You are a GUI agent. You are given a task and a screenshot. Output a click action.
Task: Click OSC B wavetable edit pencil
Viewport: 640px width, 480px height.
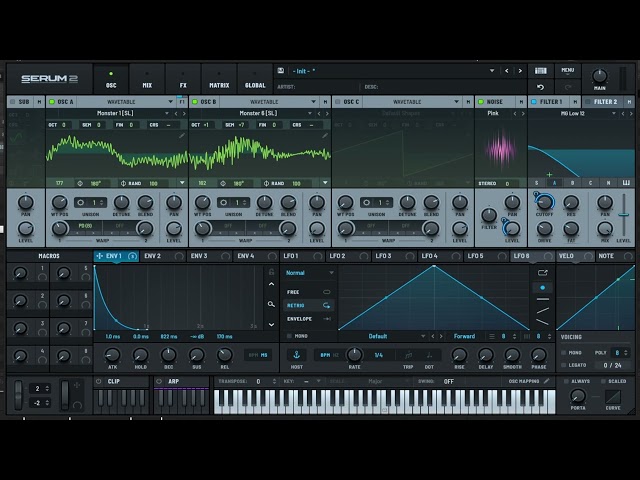click(324, 136)
